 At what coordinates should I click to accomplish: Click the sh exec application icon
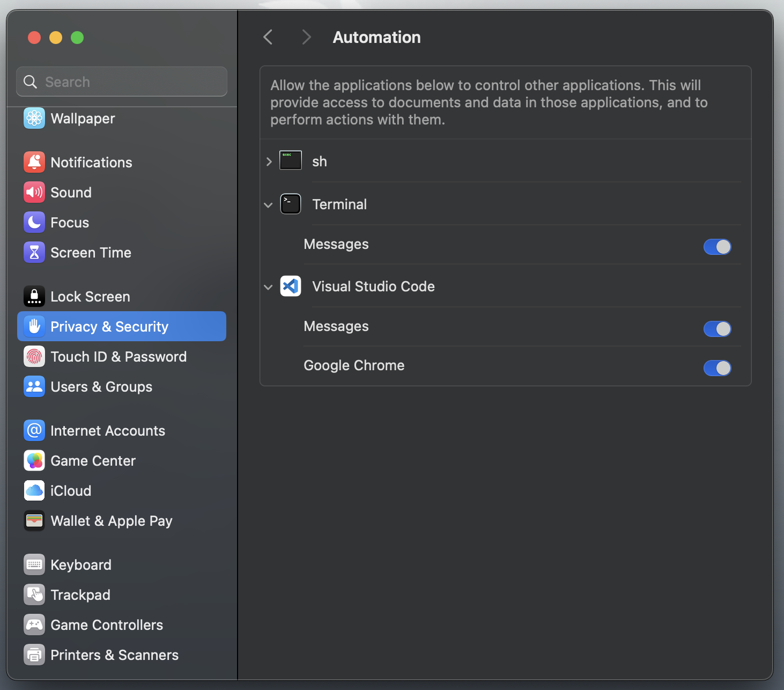[291, 160]
